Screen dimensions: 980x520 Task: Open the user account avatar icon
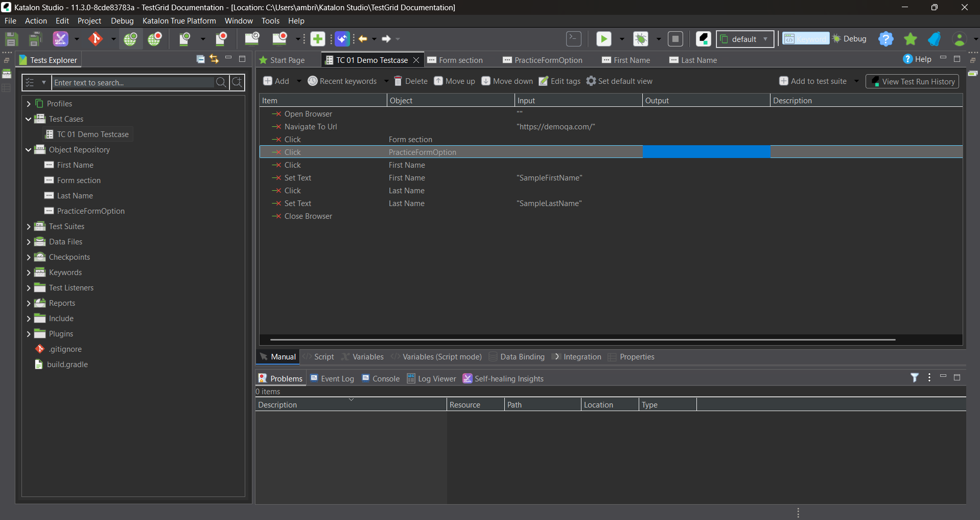pyautogui.click(x=960, y=39)
